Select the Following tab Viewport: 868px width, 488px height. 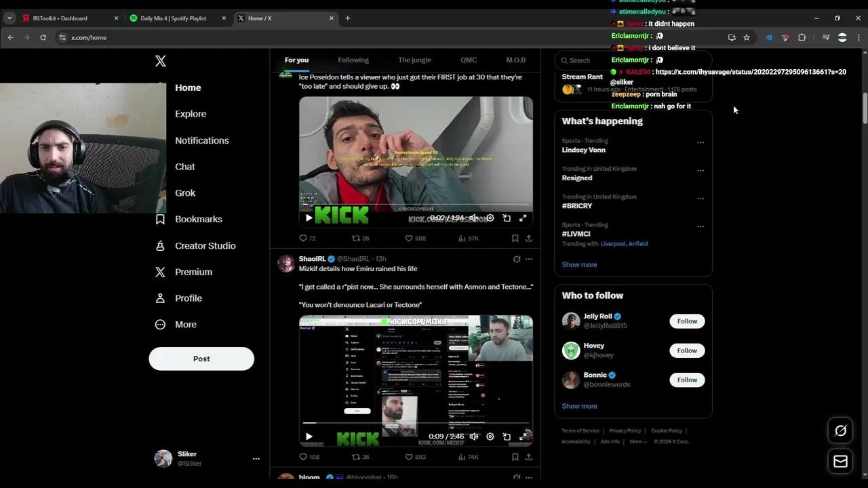pos(353,60)
